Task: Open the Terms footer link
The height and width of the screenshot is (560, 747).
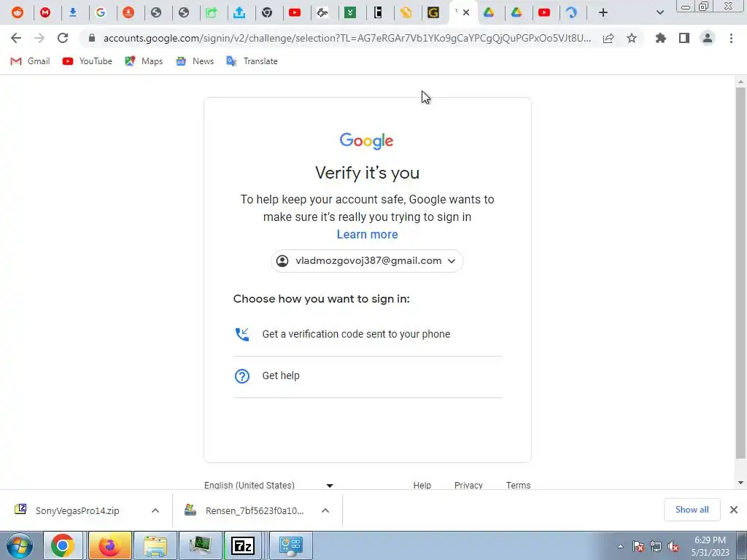Action: point(519,485)
